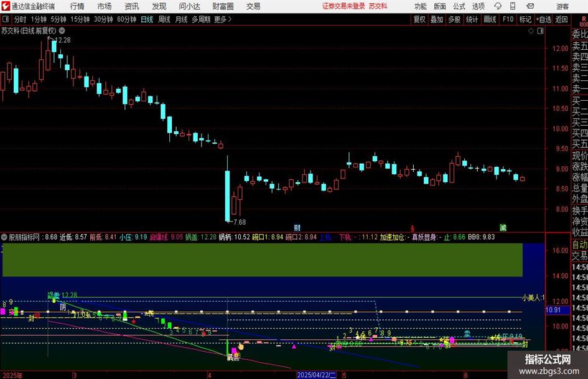This screenshot has height=379, width=588.
Task: Click the 12.28 high price label
Action: click(62, 40)
